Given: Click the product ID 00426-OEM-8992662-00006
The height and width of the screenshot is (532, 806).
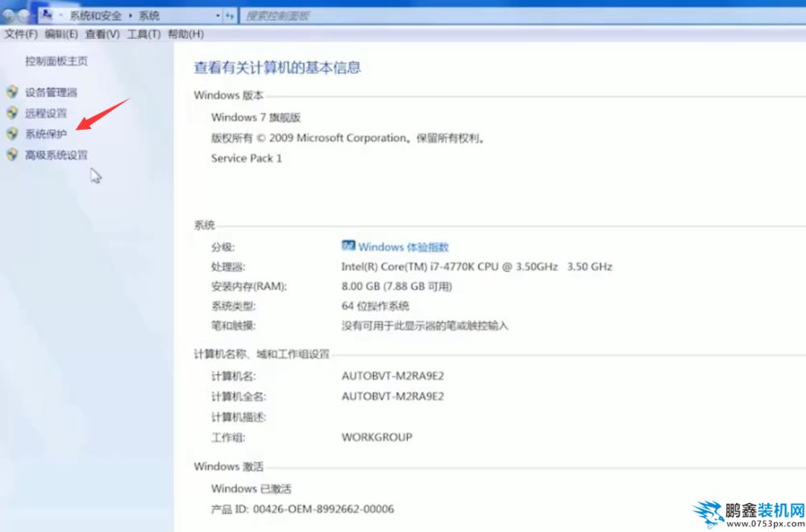Looking at the screenshot, I should click(323, 509).
